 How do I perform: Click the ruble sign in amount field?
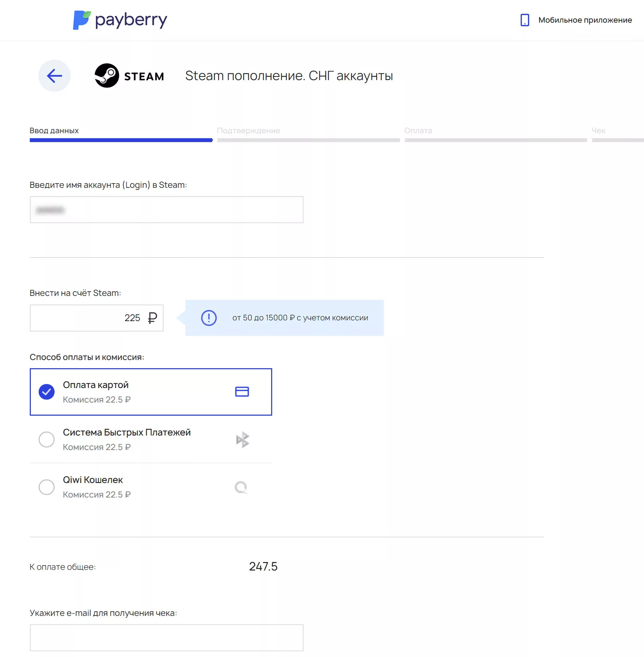pos(152,318)
